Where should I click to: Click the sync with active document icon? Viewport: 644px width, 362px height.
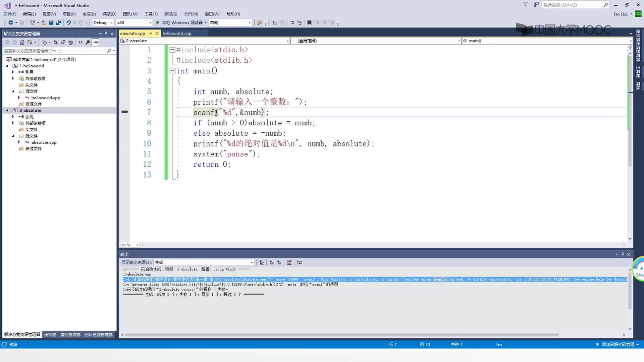56,42
